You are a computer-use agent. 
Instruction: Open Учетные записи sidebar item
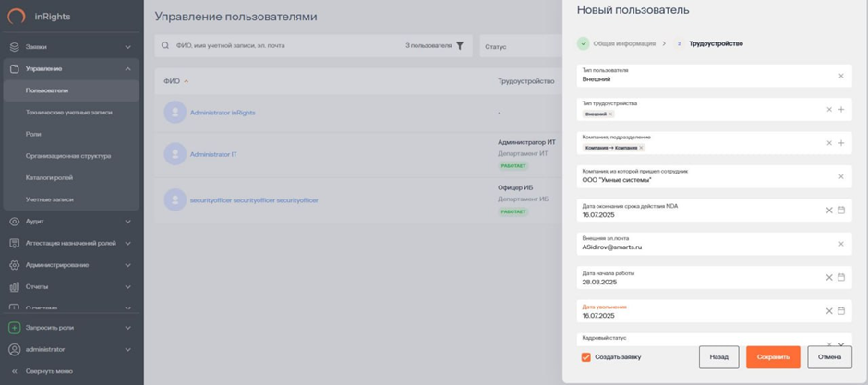(x=49, y=199)
